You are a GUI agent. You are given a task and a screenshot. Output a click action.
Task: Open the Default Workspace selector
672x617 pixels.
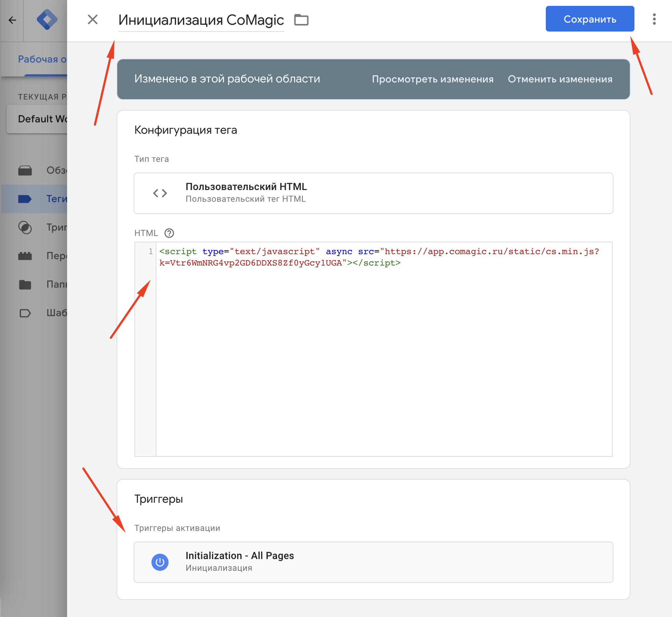[x=37, y=119]
